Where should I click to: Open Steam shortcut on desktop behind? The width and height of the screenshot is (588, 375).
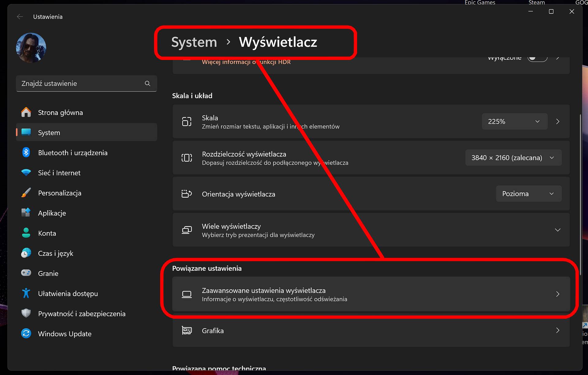[537, 2]
